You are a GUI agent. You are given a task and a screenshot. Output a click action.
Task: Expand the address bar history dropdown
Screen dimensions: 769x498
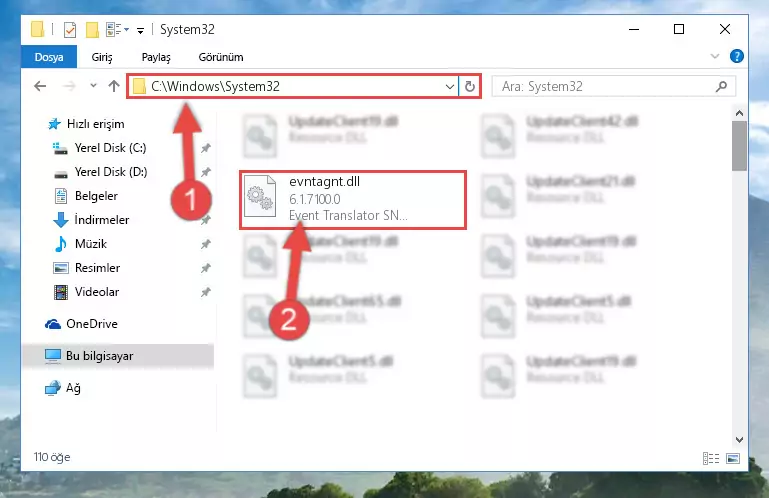(x=450, y=87)
